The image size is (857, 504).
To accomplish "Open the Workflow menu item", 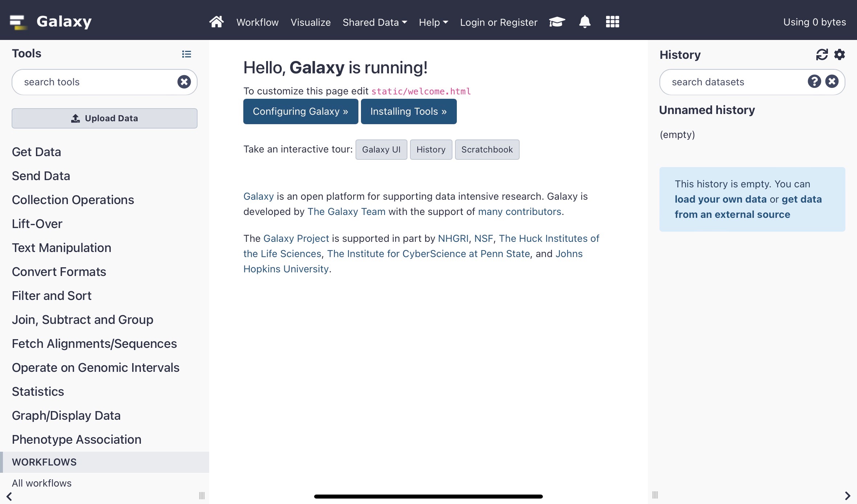I will 257,23.
